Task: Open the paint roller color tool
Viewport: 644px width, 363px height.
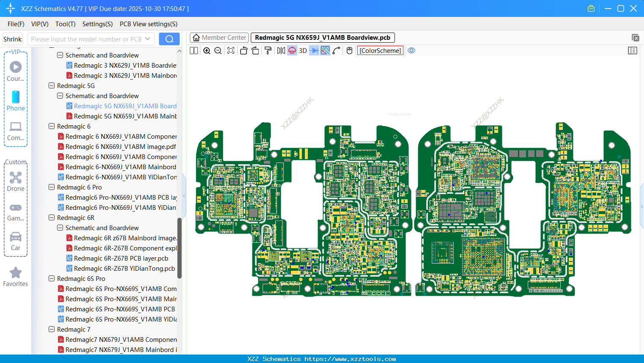Action: [x=268, y=50]
